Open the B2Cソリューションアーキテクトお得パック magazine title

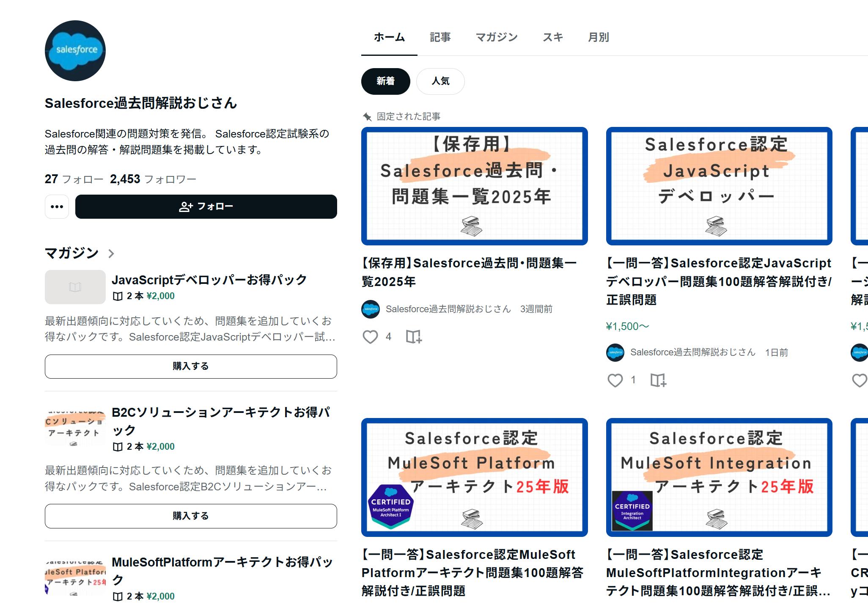[221, 421]
